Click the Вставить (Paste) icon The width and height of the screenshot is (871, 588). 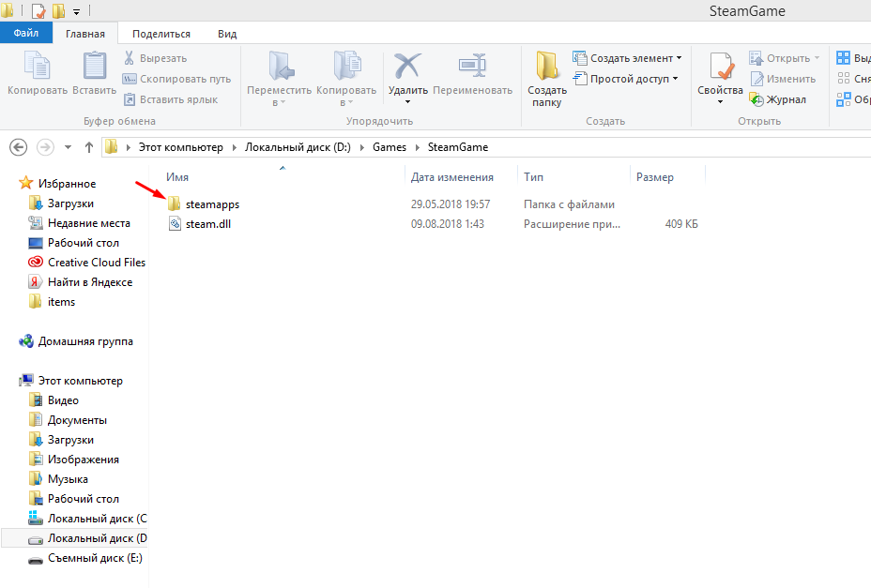point(95,66)
